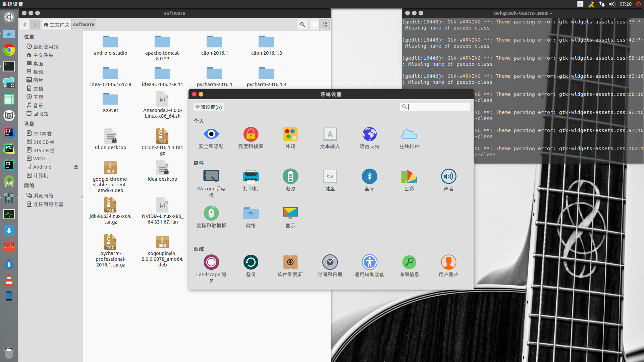Select the home folder path breadcrumb
Screen dimensions: 644x362
(56, 24)
